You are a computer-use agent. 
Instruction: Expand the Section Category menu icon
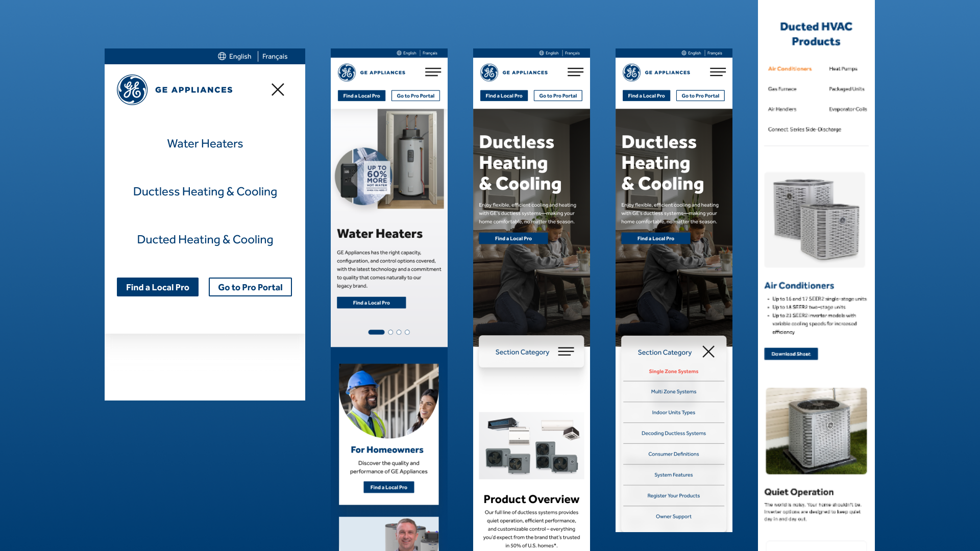566,352
